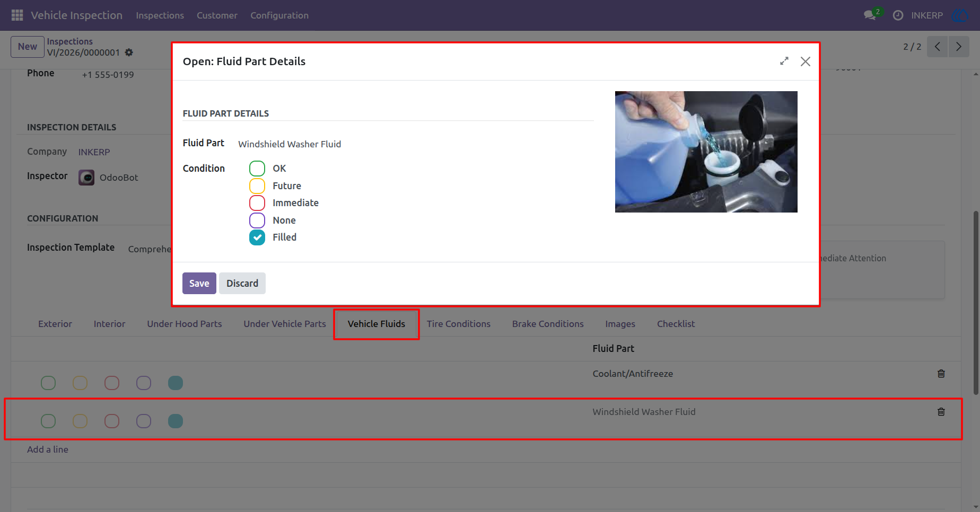The height and width of the screenshot is (512, 980).
Task: Click the user avatar icon
Action: point(960,15)
